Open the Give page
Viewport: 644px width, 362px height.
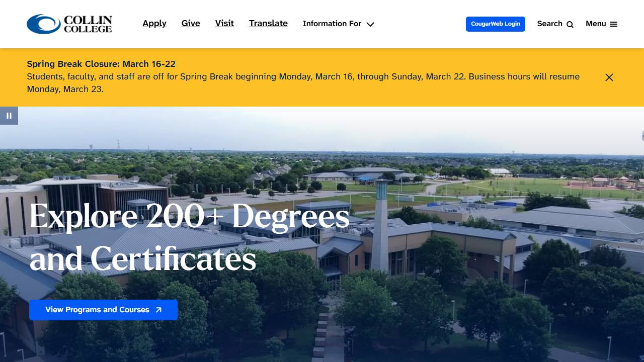(190, 23)
